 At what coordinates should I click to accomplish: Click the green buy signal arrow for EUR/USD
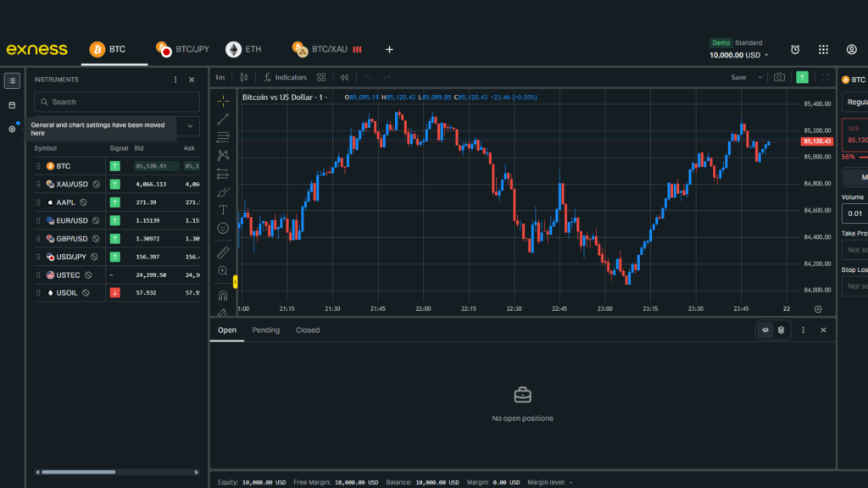[114, 219]
